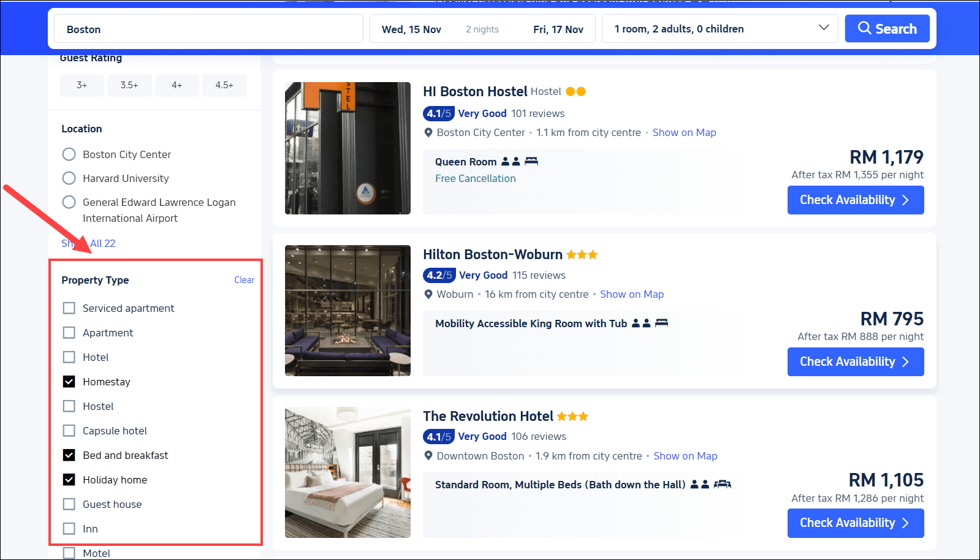The image size is (980, 560).
Task: Open the HI Boston Hostel photo
Action: 348,148
